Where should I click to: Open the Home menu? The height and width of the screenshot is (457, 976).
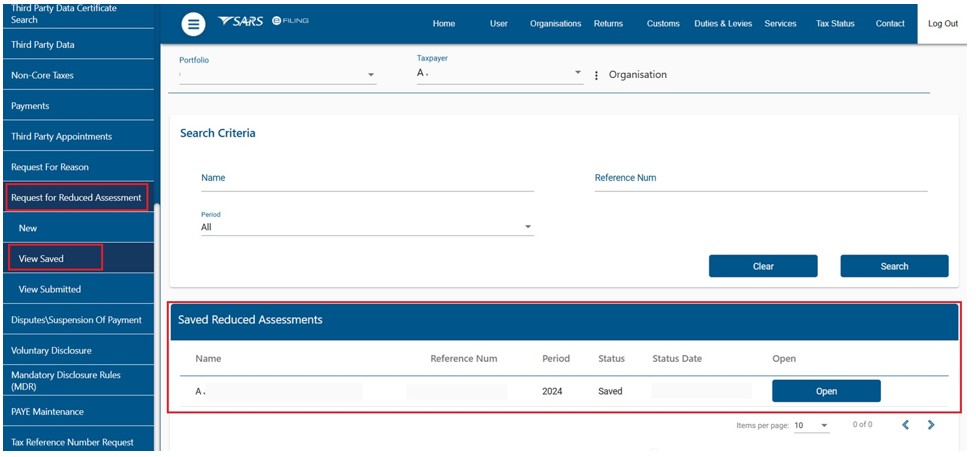coord(444,24)
